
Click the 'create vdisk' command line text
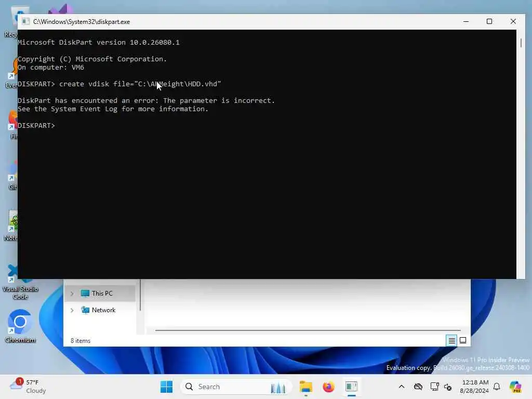(119, 84)
